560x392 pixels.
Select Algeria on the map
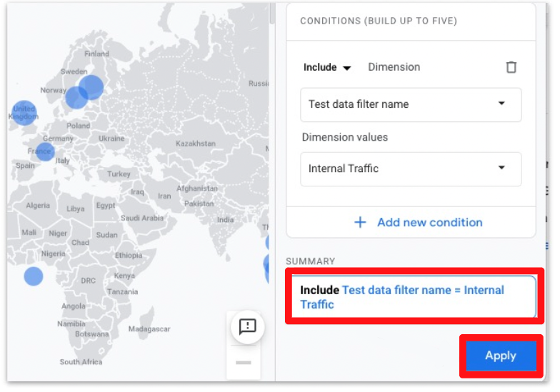pos(38,206)
